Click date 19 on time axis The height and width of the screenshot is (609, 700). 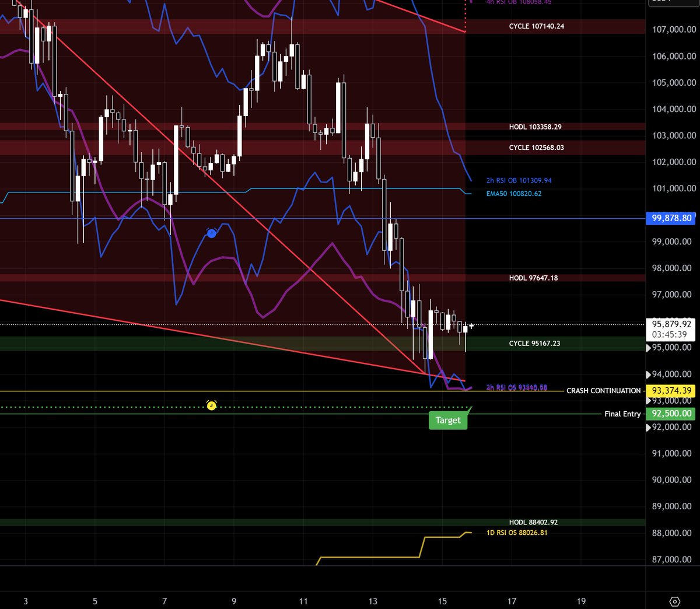(581, 601)
